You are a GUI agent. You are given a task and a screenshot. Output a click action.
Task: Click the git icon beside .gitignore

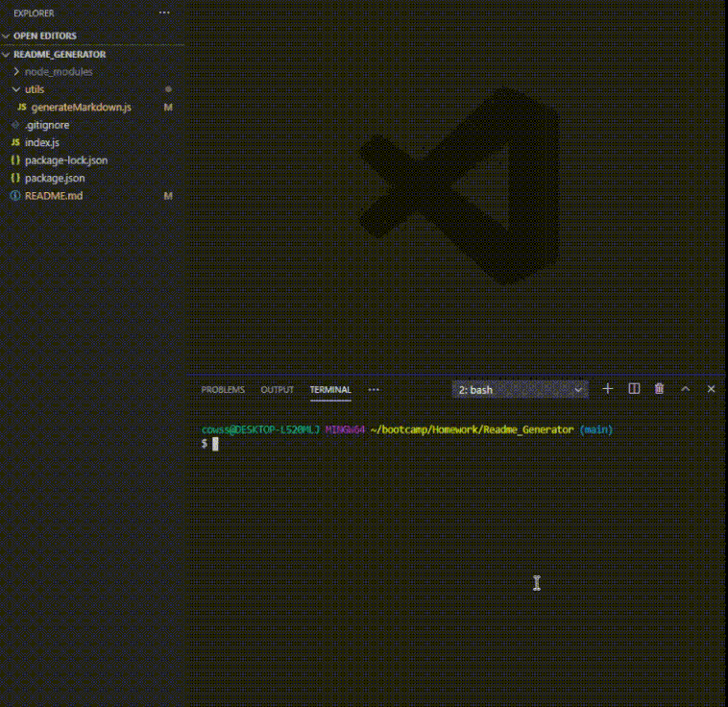[x=15, y=125]
